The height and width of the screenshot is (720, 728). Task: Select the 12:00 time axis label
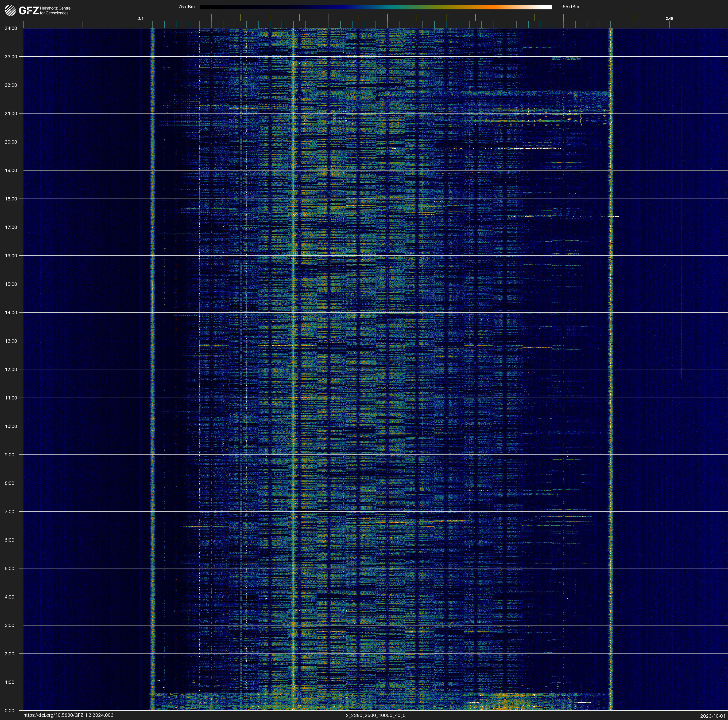(x=11, y=369)
